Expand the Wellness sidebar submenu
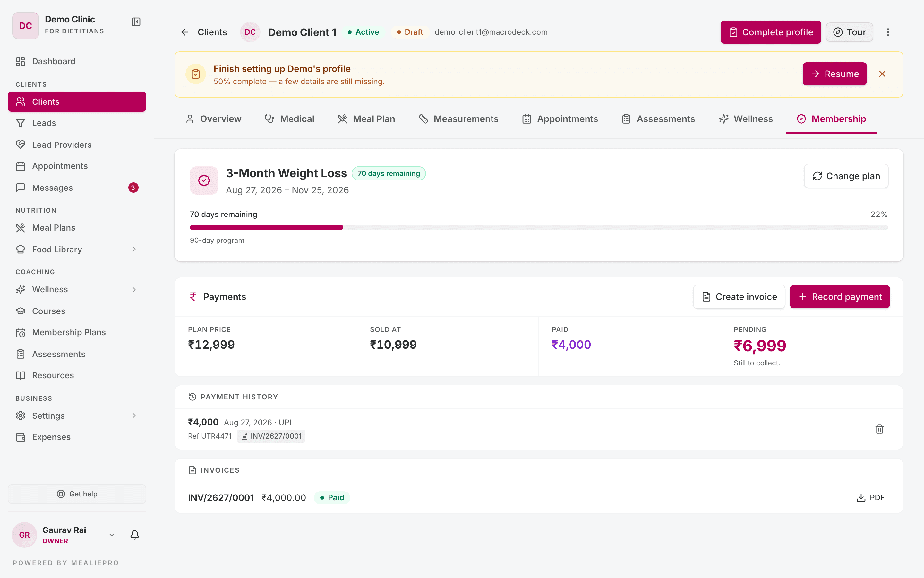 pyautogui.click(x=134, y=289)
